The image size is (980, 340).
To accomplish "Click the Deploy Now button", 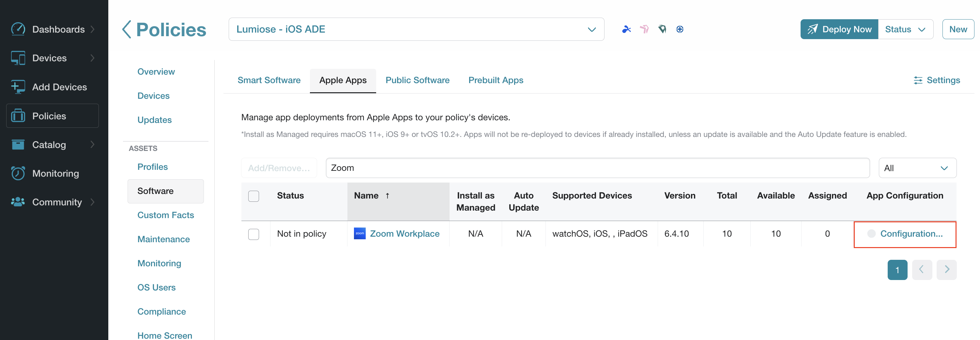I will pos(839,29).
